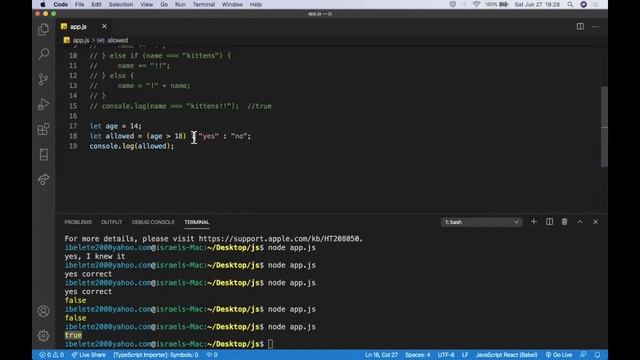Click the editor vertical scrollbar
Viewport: 640px width, 360px height.
coord(604,127)
